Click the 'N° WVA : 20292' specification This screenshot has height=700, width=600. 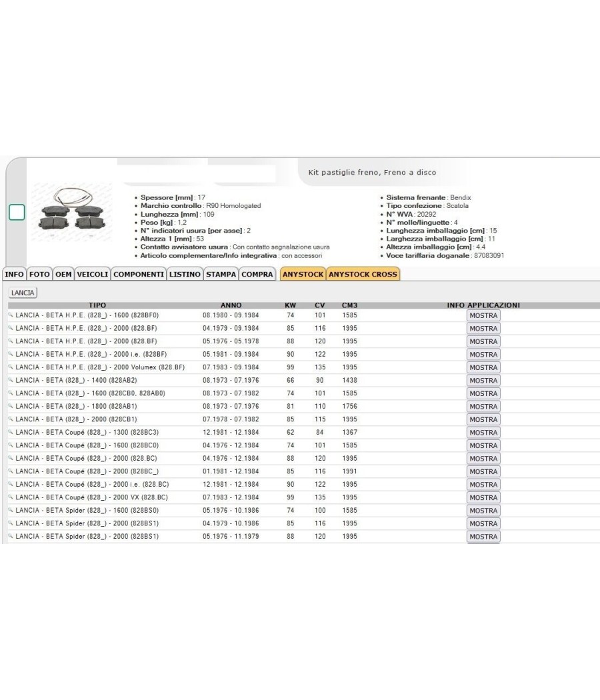(411, 214)
